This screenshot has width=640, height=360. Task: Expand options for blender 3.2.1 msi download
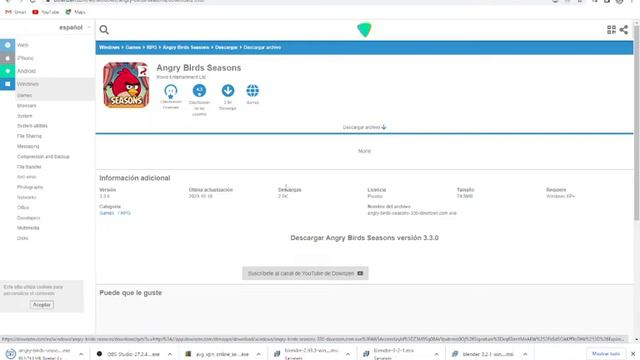pos(525,354)
